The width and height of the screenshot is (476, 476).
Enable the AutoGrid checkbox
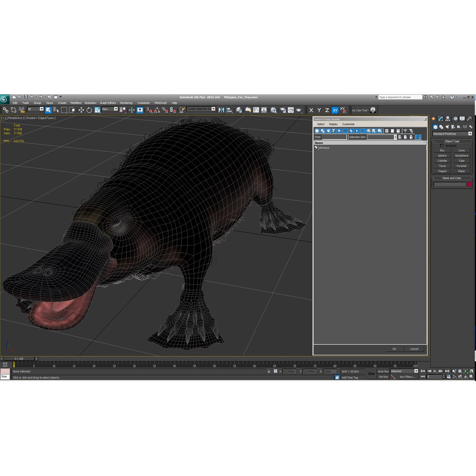[442, 146]
